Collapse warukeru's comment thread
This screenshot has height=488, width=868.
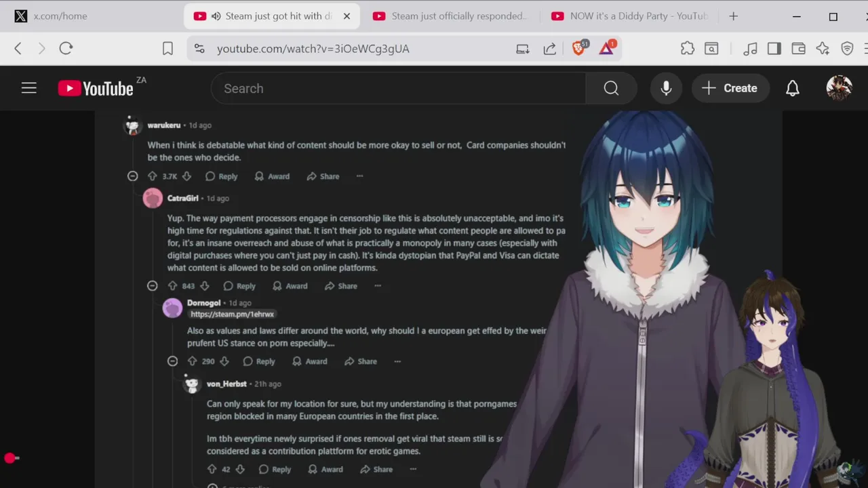click(x=133, y=176)
